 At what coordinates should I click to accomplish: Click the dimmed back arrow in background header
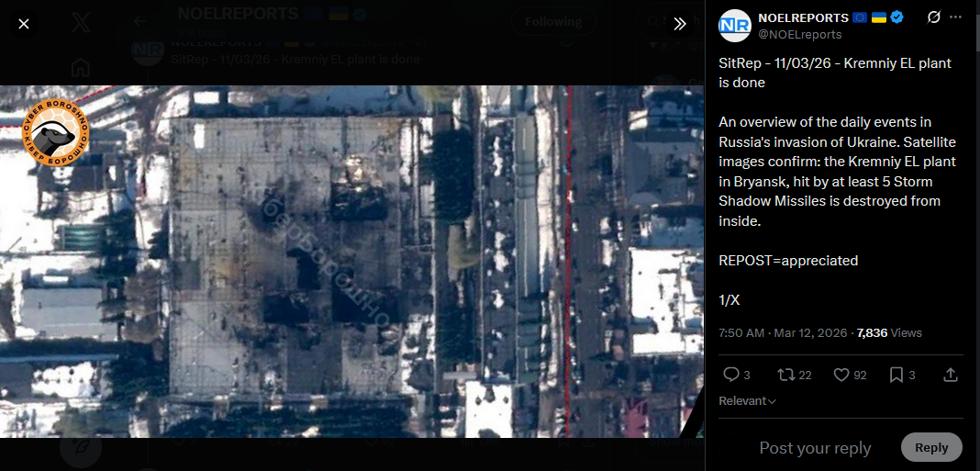click(139, 21)
